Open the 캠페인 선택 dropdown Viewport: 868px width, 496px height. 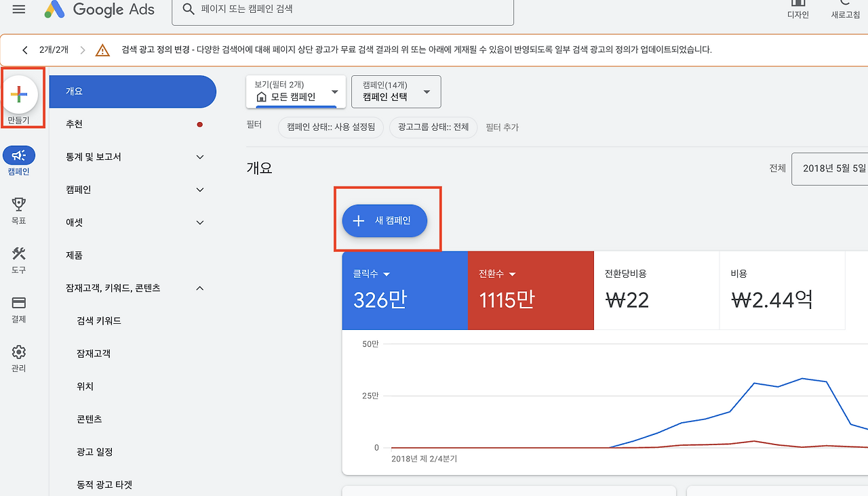(395, 91)
